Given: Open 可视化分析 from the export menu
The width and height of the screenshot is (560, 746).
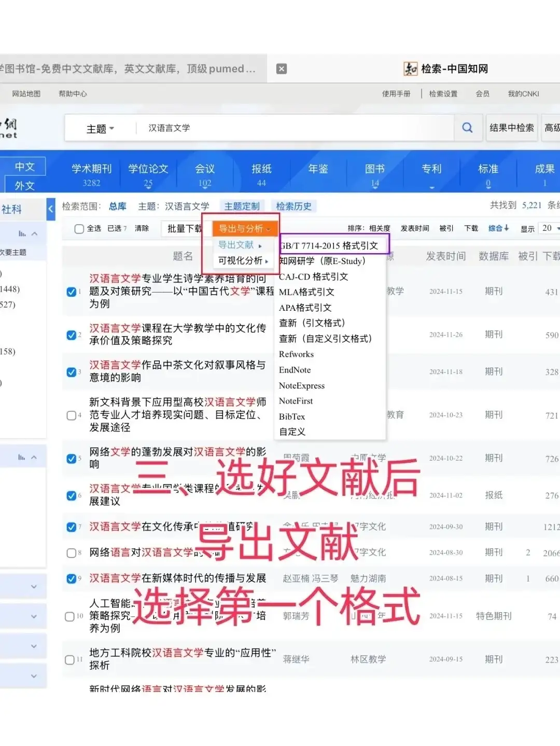Looking at the screenshot, I should [x=242, y=261].
